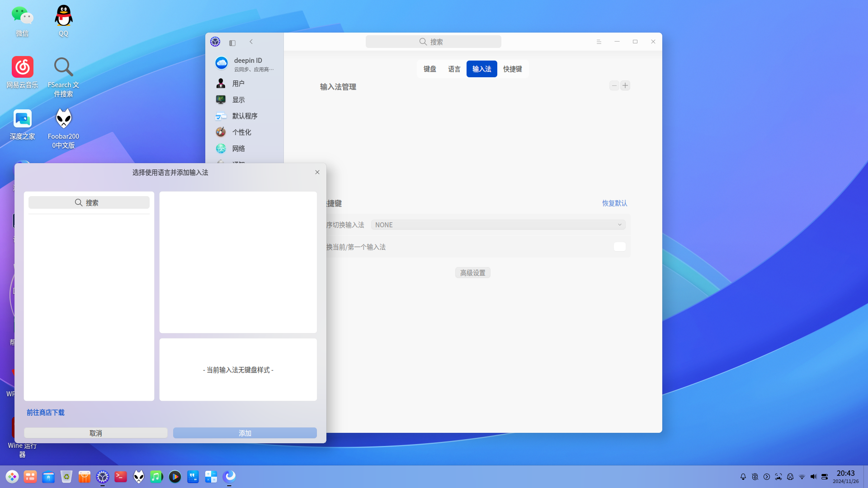This screenshot has width=868, height=488.
Task: Open the trash icon in taskbar
Action: [x=66, y=477]
